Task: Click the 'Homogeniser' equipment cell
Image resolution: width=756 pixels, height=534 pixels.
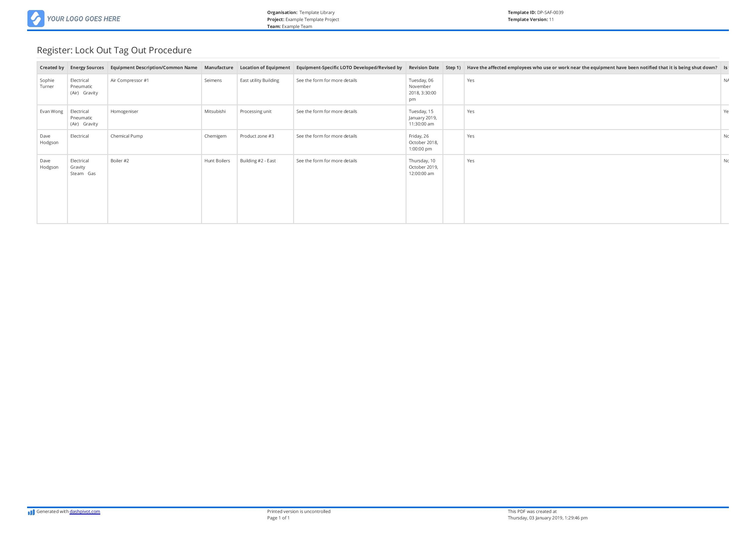Action: (x=124, y=111)
